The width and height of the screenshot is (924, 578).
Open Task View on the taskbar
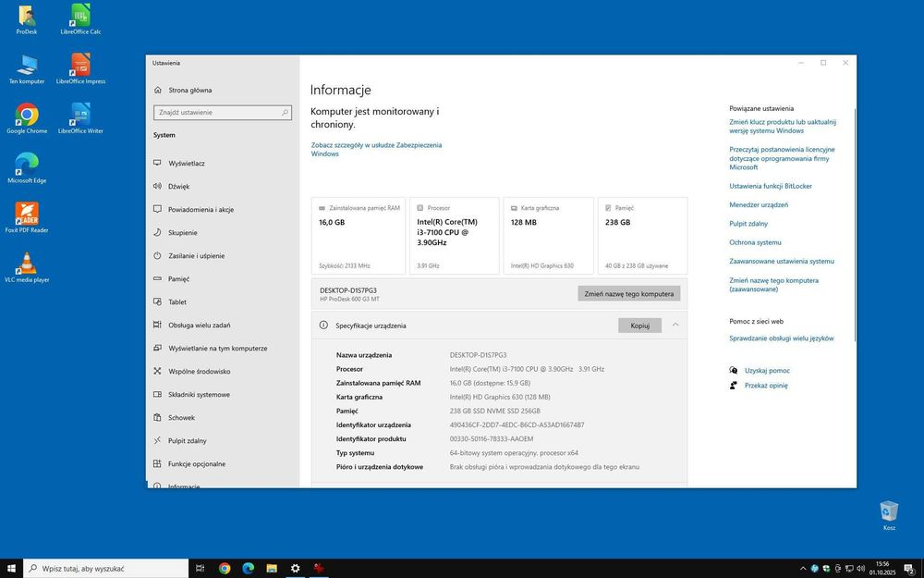(201, 569)
